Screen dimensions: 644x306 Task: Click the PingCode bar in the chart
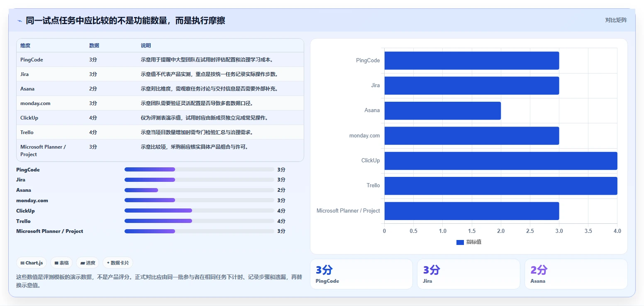[x=471, y=61]
